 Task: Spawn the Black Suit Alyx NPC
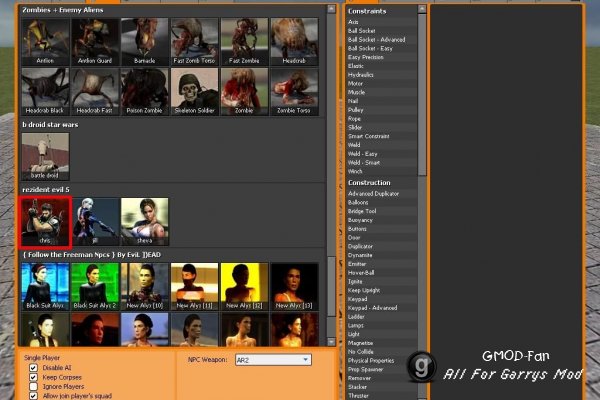pyautogui.click(x=46, y=287)
